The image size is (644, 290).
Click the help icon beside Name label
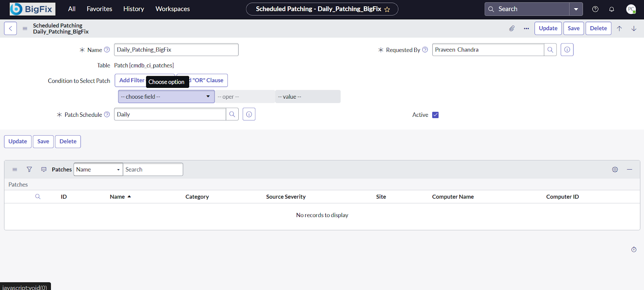(x=107, y=50)
